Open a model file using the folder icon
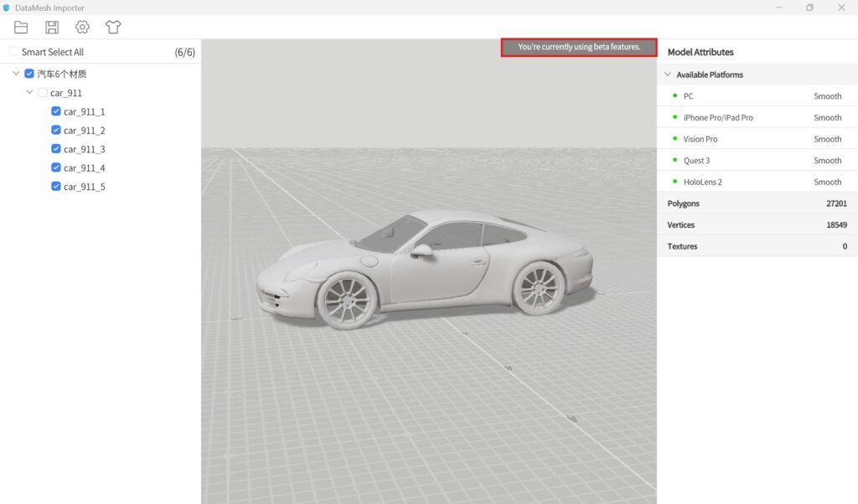The width and height of the screenshot is (858, 504). click(x=21, y=27)
